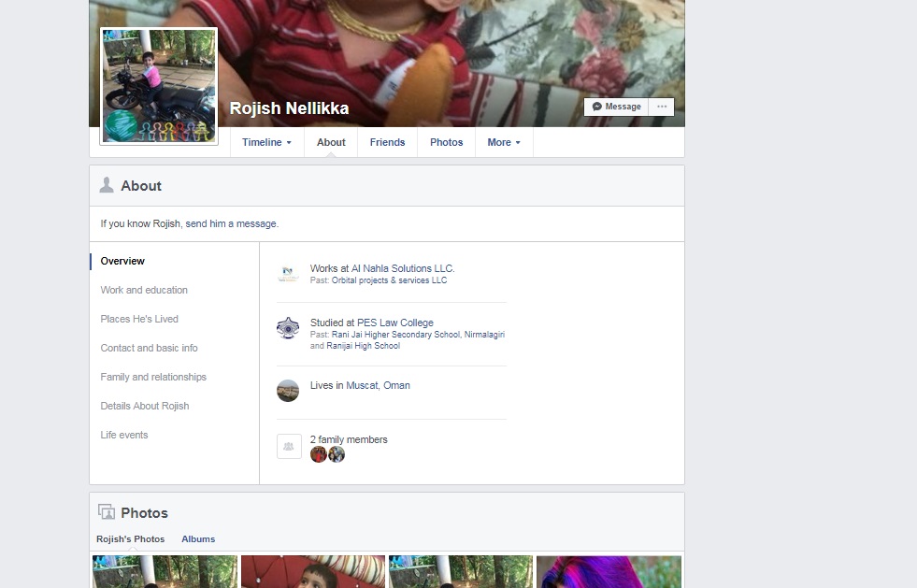Screen dimensions: 917x588
Task: Open the Photos tab in profile navigation
Action: pyautogui.click(x=446, y=142)
